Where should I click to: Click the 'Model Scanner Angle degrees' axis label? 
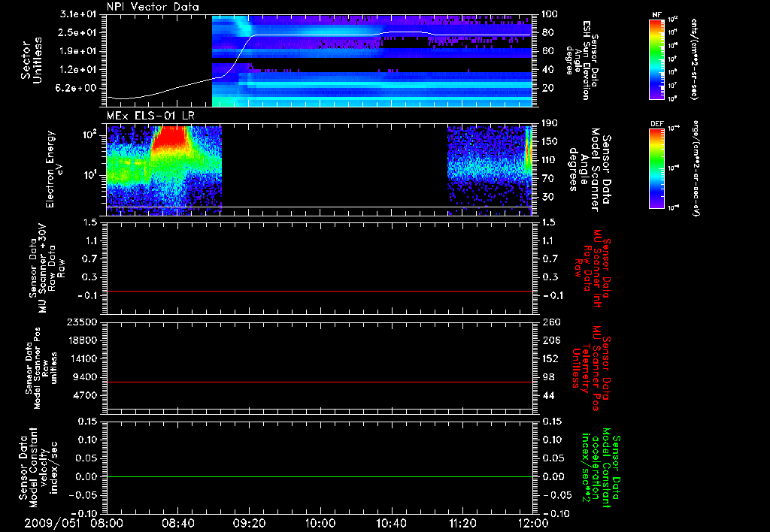(584, 170)
